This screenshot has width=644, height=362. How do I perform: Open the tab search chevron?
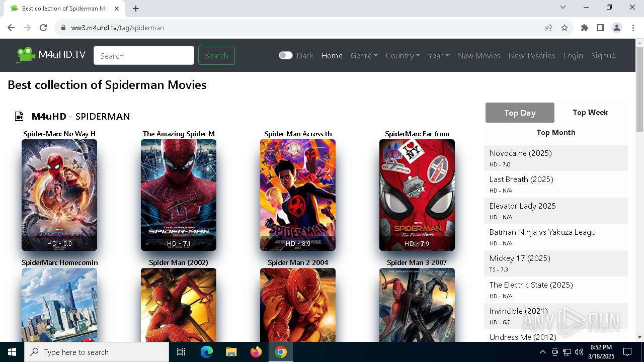click(x=563, y=7)
